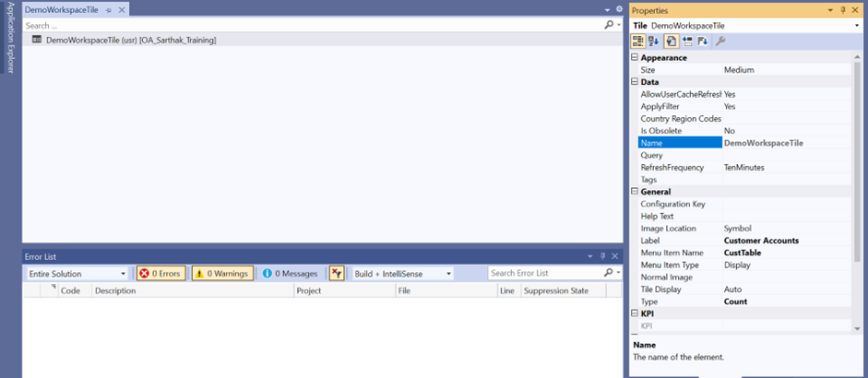Select Country Region Codes property
This screenshot has width=868, height=378.
click(745, 118)
